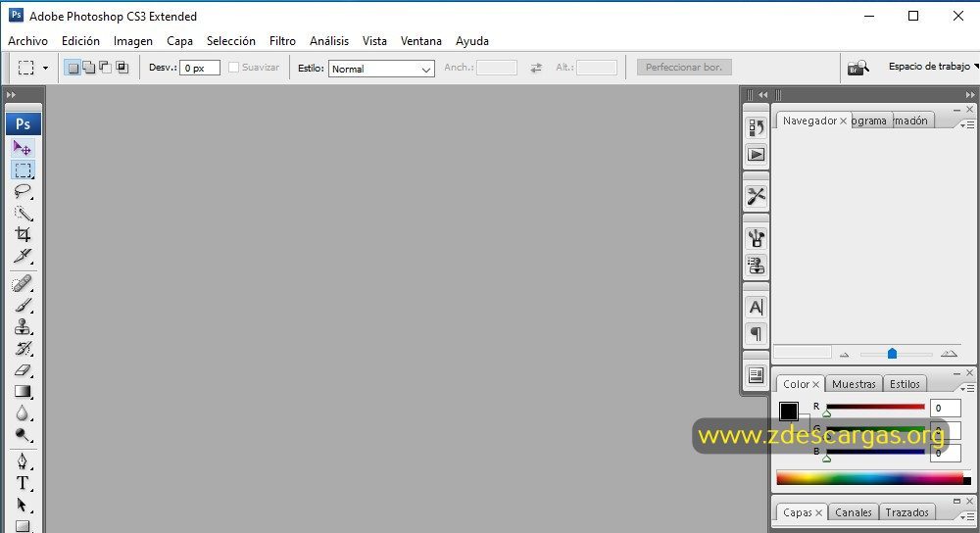Choose New selection mode

coord(73,68)
